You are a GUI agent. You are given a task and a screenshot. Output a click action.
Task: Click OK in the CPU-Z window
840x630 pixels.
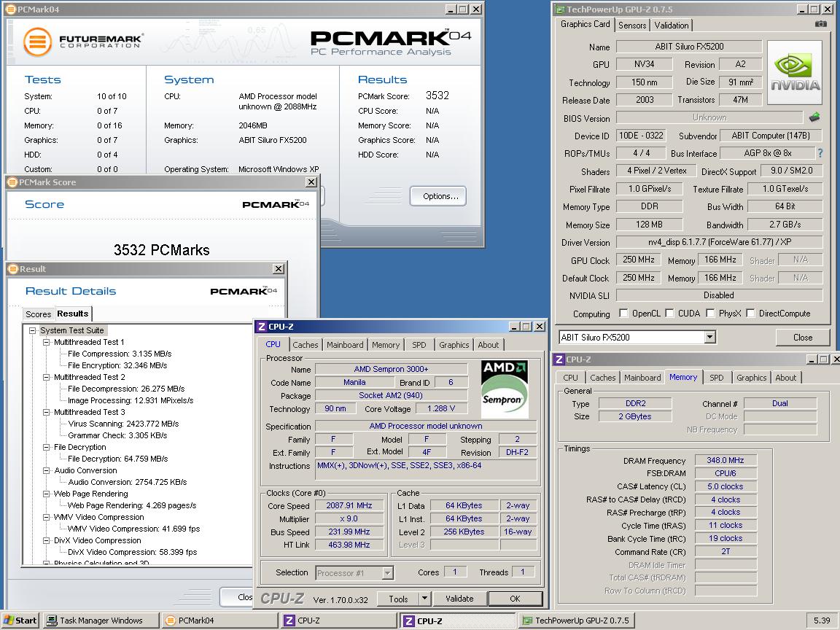click(515, 599)
